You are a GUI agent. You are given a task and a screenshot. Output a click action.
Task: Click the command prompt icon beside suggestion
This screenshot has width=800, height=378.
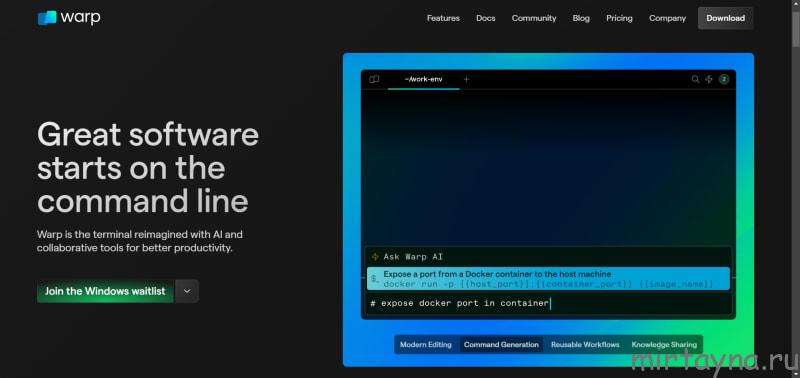pyautogui.click(x=375, y=279)
